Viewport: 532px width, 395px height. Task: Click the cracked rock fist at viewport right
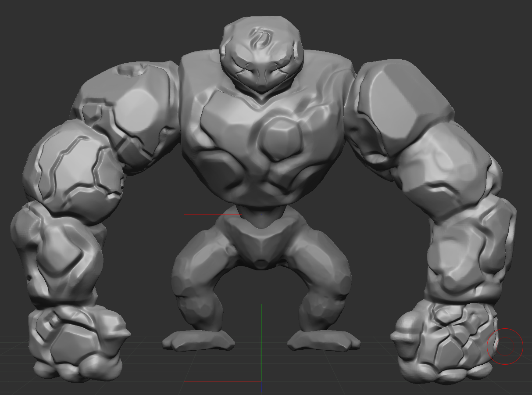(445, 342)
